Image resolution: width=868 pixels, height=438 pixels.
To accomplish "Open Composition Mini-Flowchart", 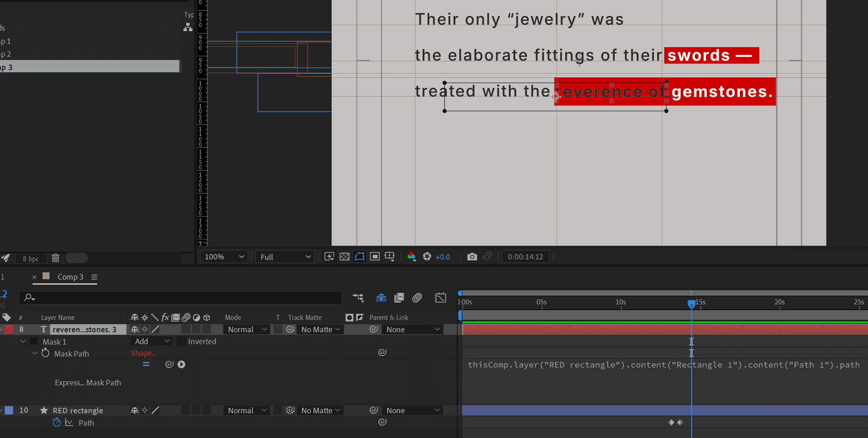I will (x=358, y=298).
